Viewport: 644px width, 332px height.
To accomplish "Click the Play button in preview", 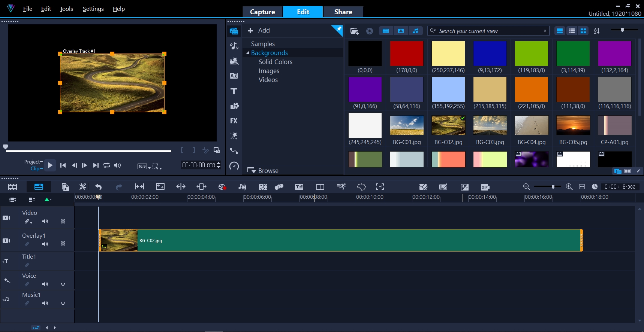I will 50,165.
